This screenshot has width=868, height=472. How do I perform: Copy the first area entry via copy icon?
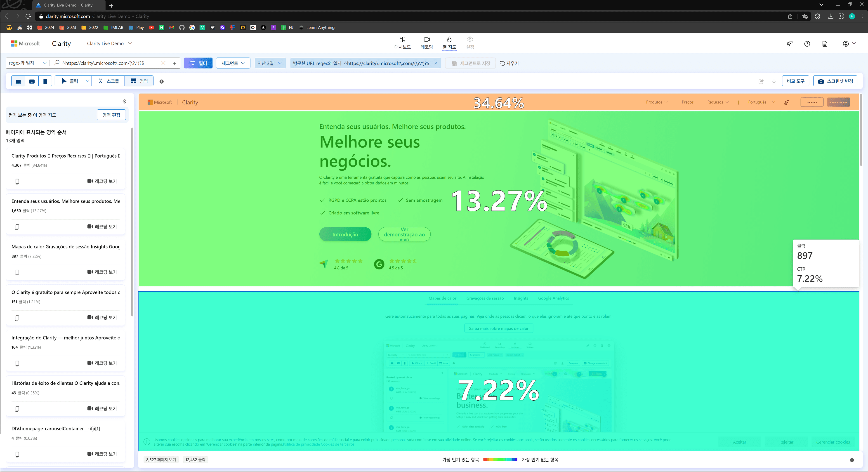(x=17, y=182)
